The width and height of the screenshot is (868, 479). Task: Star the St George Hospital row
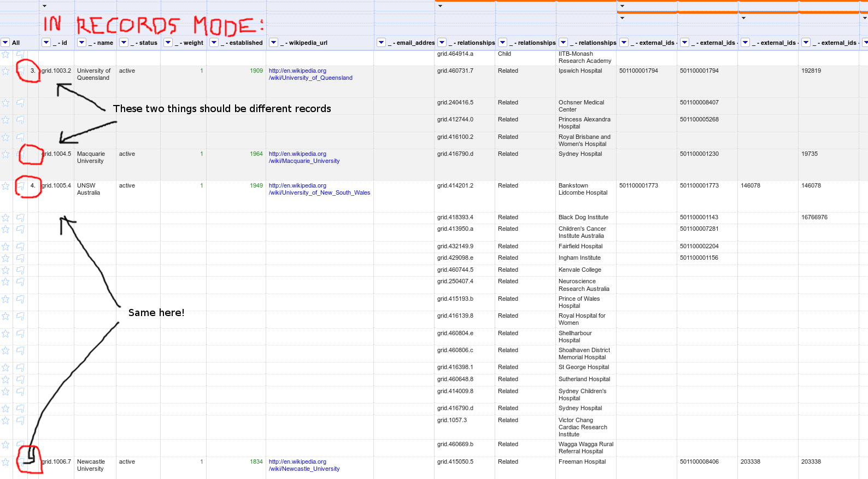[x=5, y=367]
